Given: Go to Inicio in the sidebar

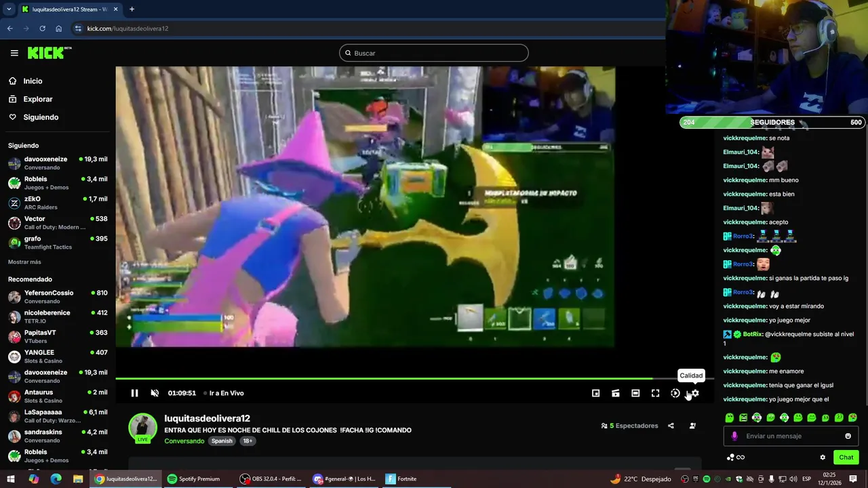Looking at the screenshot, I should [33, 81].
